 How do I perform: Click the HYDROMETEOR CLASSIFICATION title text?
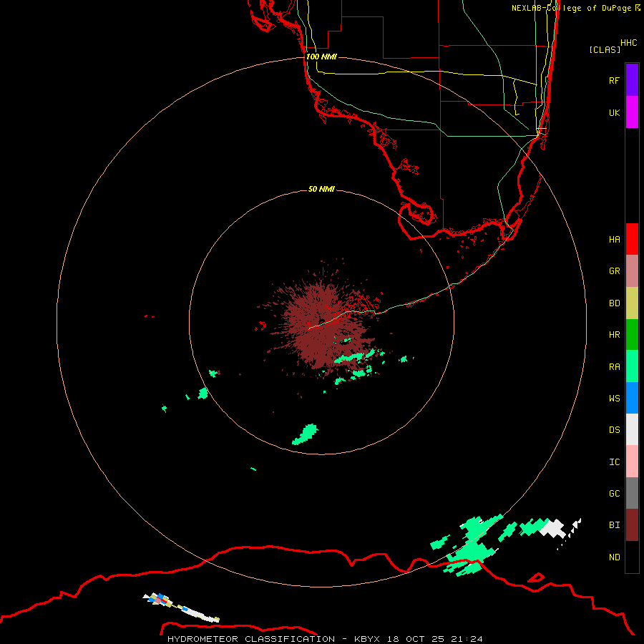click(x=251, y=639)
